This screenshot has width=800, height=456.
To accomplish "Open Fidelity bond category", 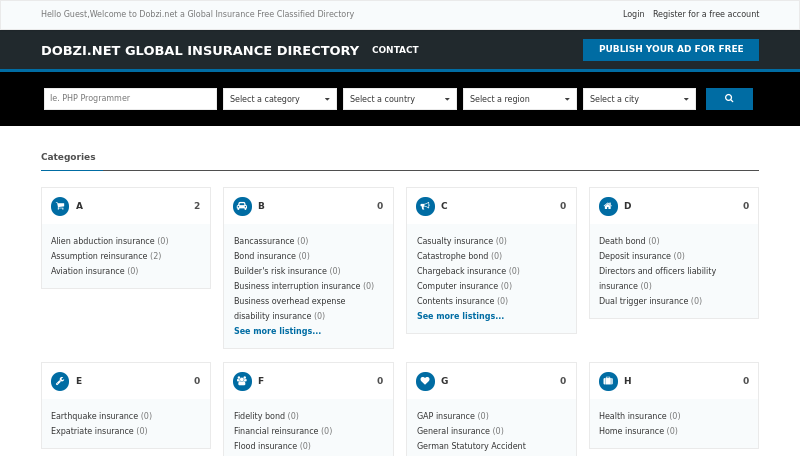I will click(259, 416).
